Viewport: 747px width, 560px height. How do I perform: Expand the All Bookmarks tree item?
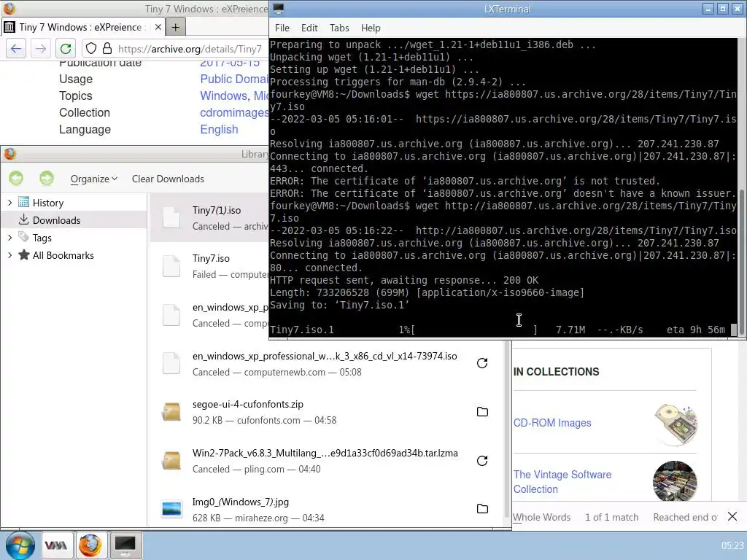click(x=9, y=255)
